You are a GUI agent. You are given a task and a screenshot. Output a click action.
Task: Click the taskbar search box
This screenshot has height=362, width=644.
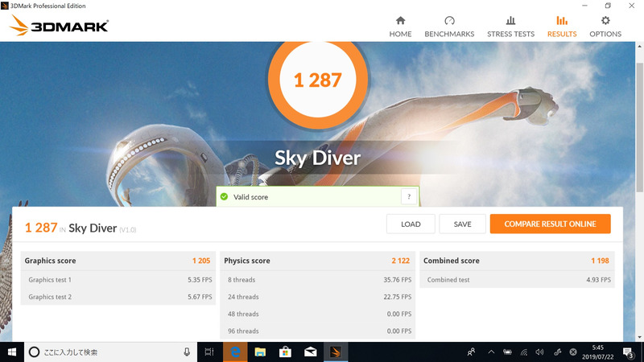click(111, 352)
